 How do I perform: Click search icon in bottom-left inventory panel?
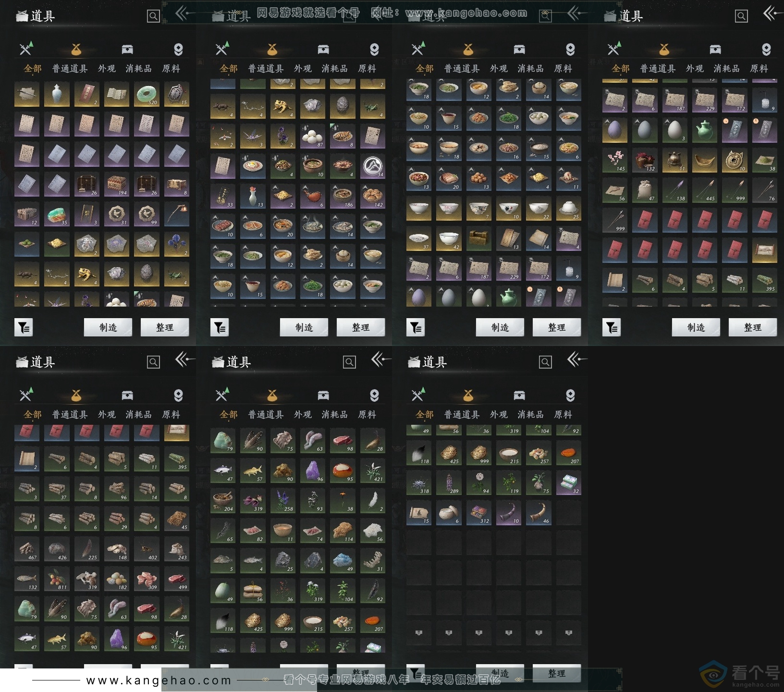pos(153,362)
